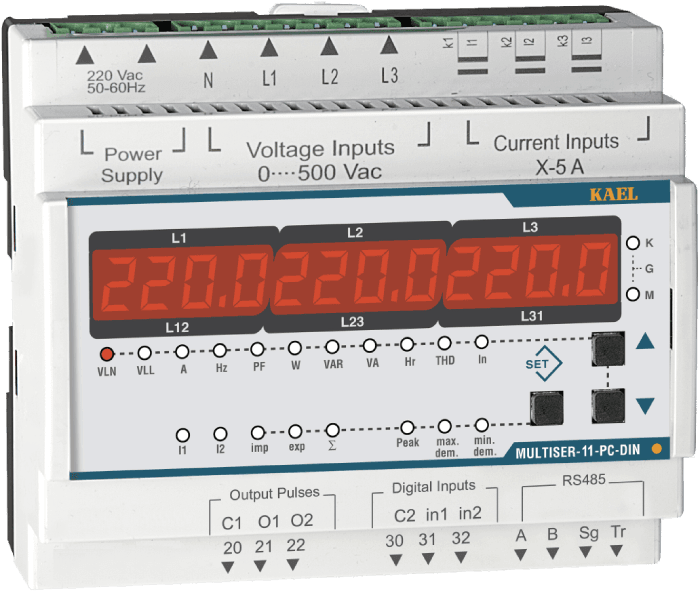The width and height of the screenshot is (700, 591).
Task: Click the SET diamond symbol
Action: 544,363
